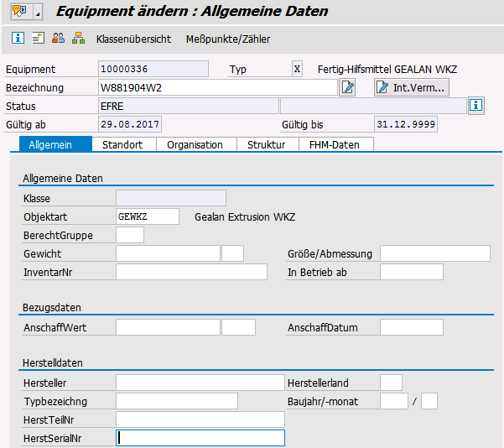Image resolution: width=504 pixels, height=448 pixels.
Task: Click the AnschaffWert amount field
Action: 168,327
